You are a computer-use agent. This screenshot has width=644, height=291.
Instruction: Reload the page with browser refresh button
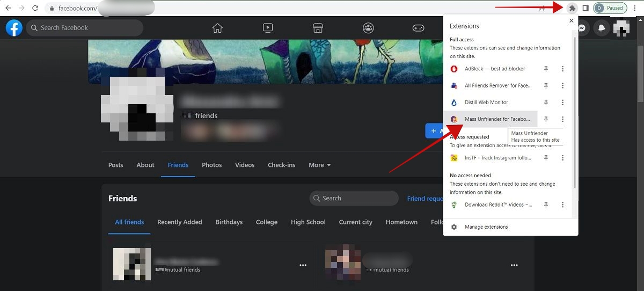click(35, 8)
